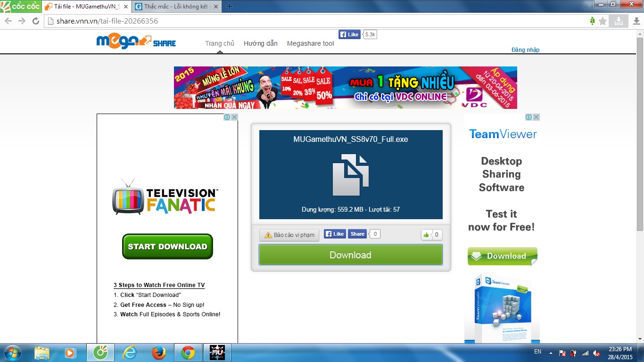Click the TeamViewer ad green Download button
The height and width of the screenshot is (362, 644).
pos(503,256)
